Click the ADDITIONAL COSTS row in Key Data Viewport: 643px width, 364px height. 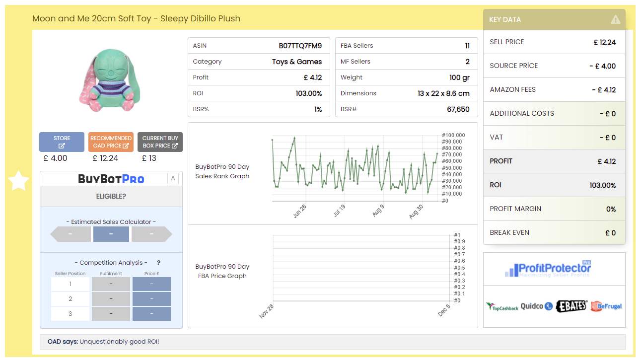(554, 114)
